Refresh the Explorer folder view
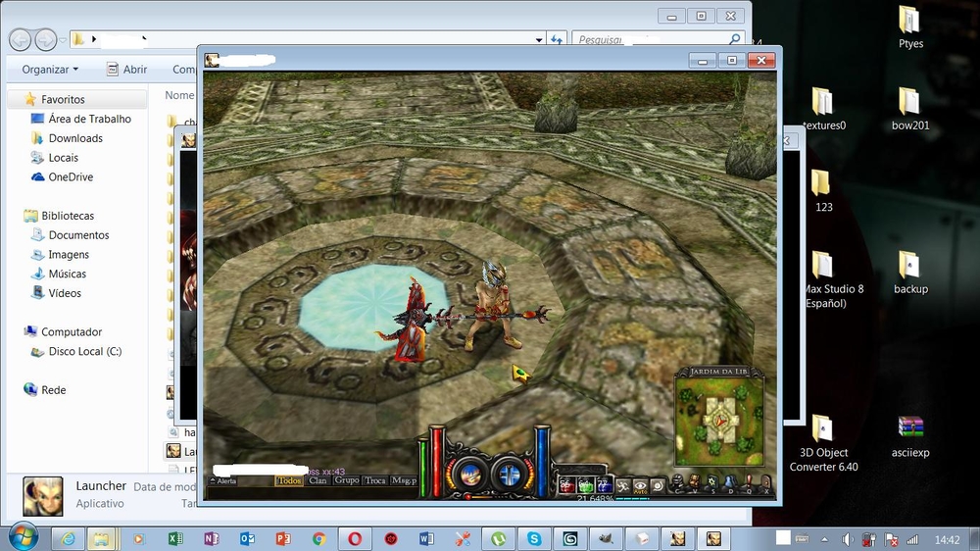 pos(557,40)
